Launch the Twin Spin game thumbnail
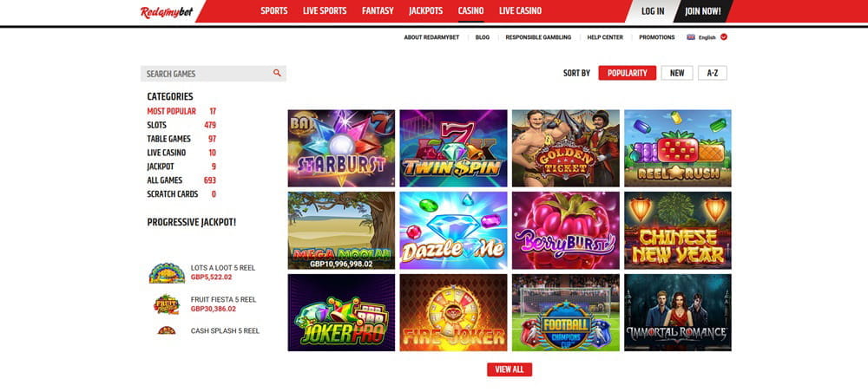This screenshot has height=392, width=868. (453, 148)
